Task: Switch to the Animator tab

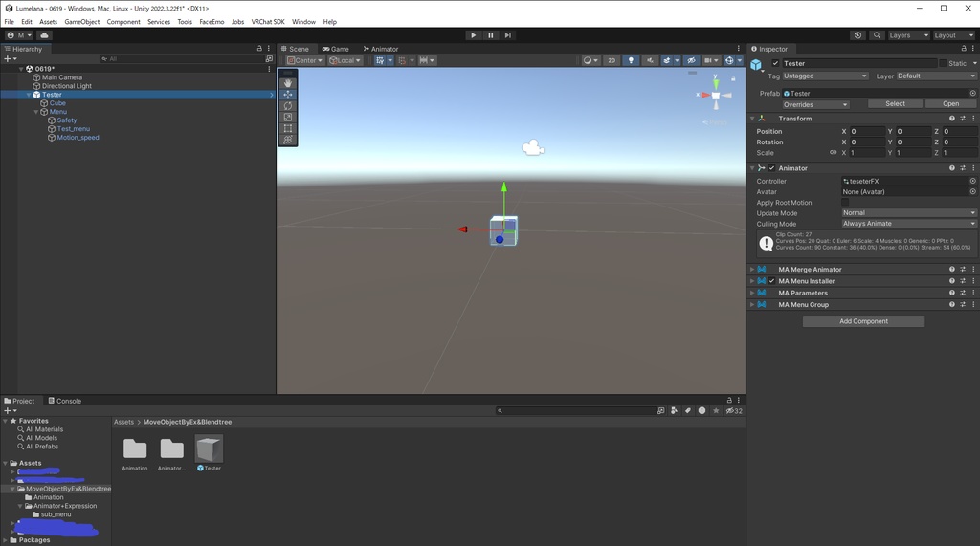Action: pyautogui.click(x=381, y=49)
